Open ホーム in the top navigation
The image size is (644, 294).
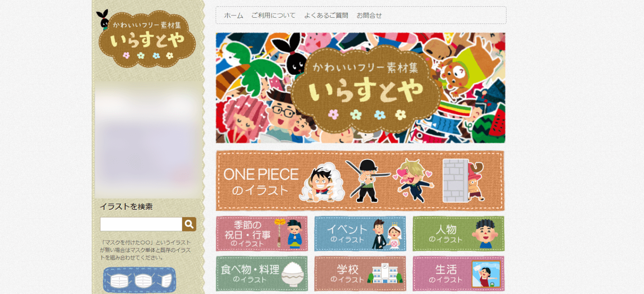click(x=234, y=15)
